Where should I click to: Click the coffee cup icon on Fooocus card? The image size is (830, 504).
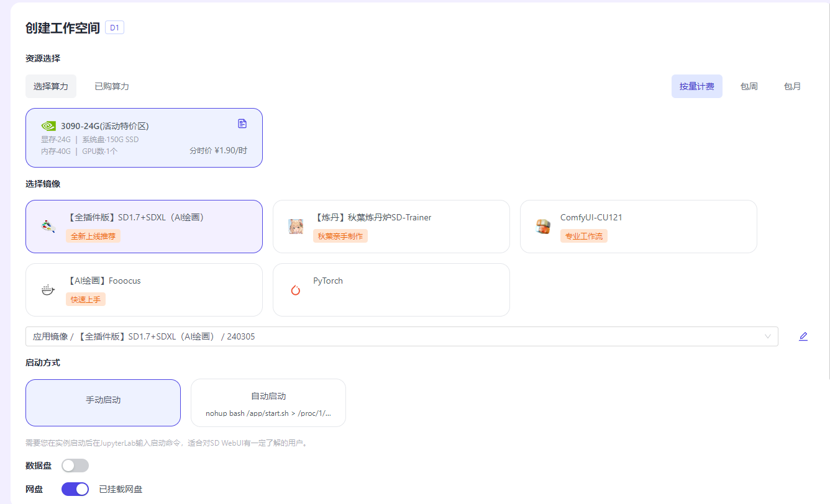48,289
